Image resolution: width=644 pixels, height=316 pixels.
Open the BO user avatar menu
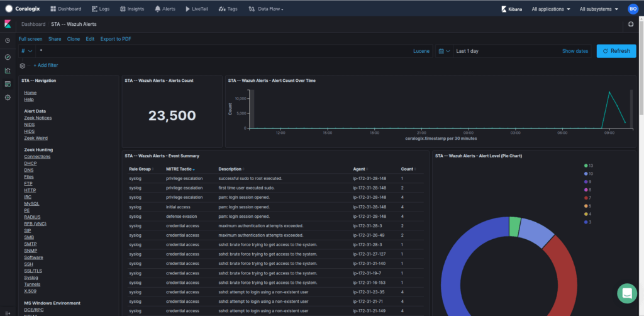tap(633, 9)
